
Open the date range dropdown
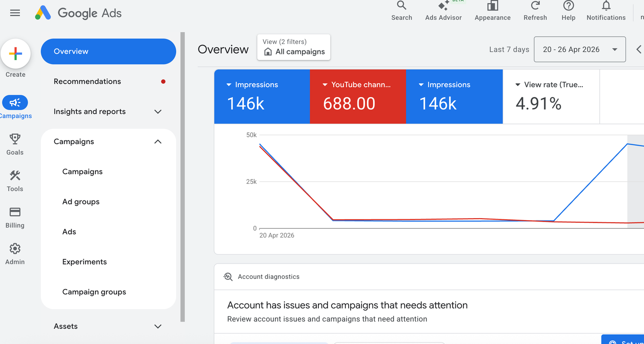click(x=580, y=49)
